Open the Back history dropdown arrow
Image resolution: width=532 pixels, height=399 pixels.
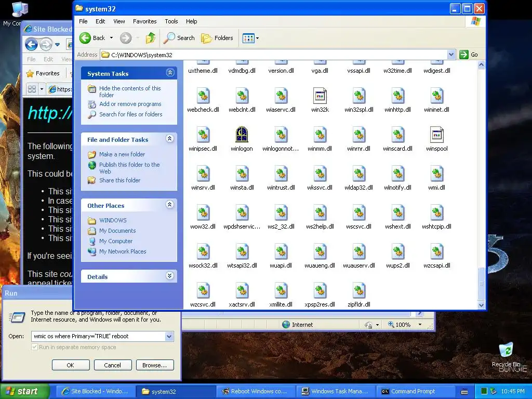tap(111, 38)
